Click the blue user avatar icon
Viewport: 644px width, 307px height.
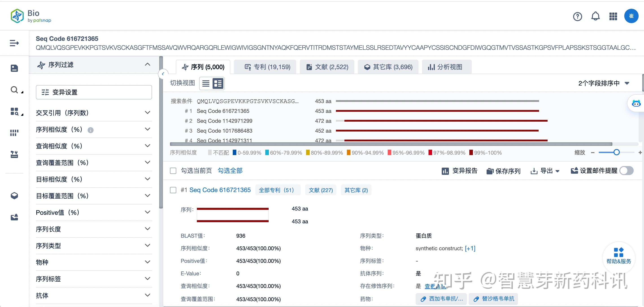click(631, 16)
